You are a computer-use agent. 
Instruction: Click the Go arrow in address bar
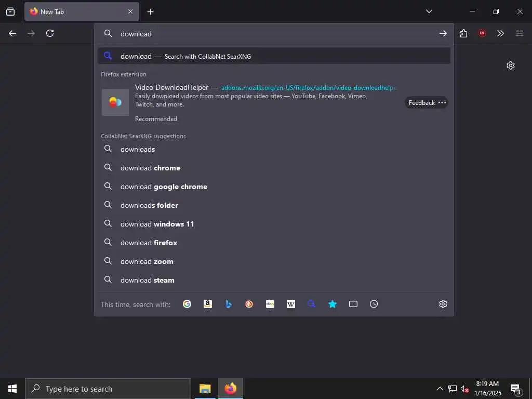coord(443,33)
